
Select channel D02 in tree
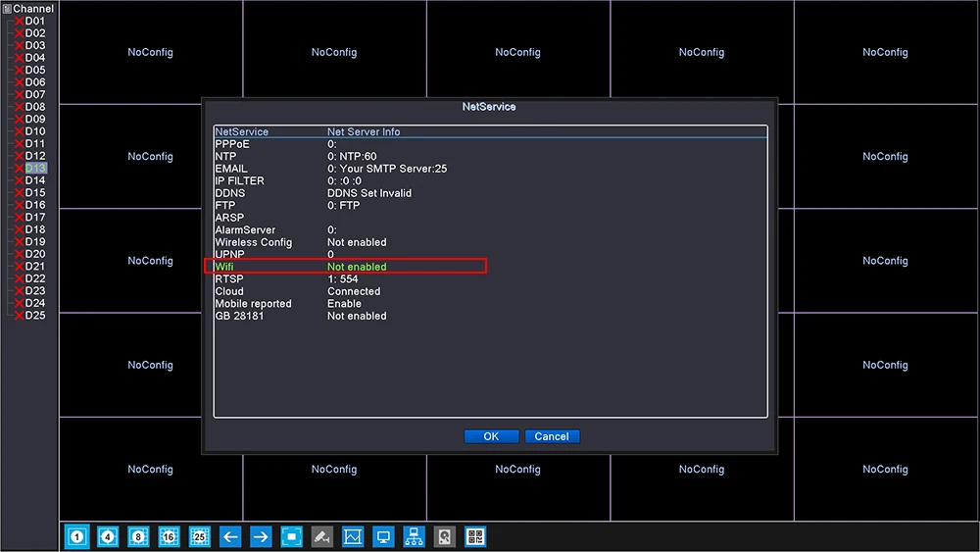pyautogui.click(x=35, y=33)
